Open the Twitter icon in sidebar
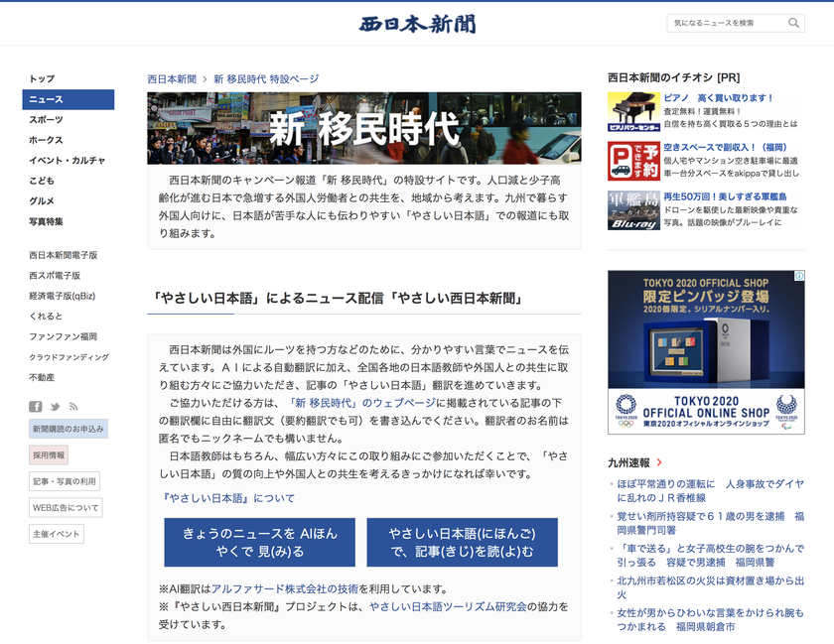 click(55, 408)
